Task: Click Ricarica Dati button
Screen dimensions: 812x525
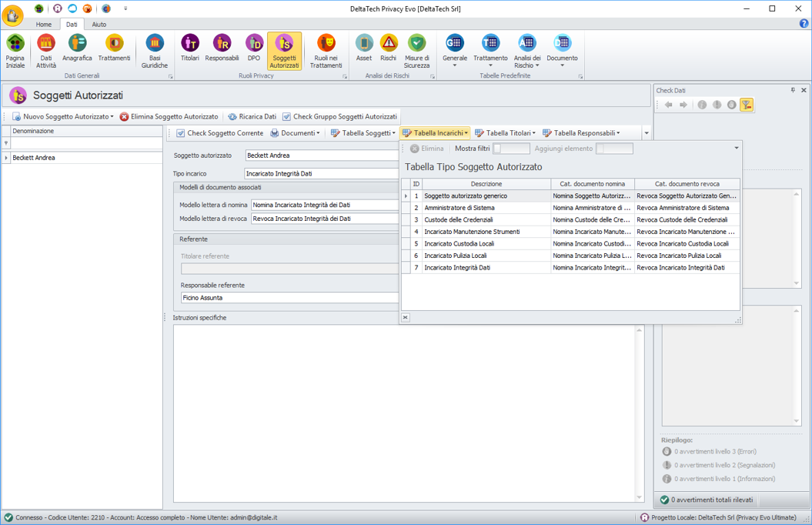Action: pos(252,116)
